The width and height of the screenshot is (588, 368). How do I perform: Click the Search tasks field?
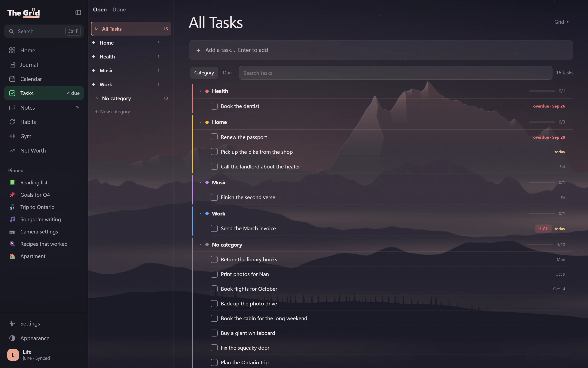(x=395, y=73)
